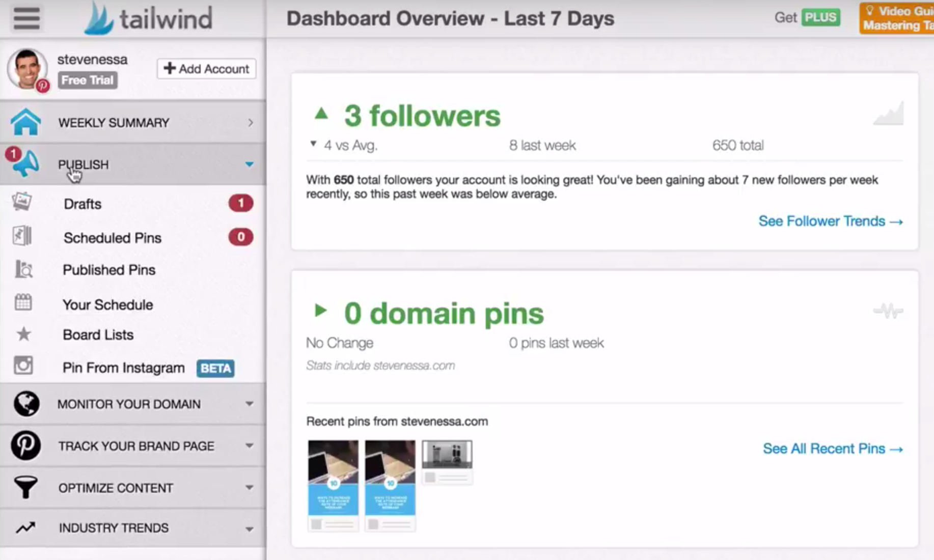
Task: Click the Tailwind logo
Action: [x=148, y=19]
